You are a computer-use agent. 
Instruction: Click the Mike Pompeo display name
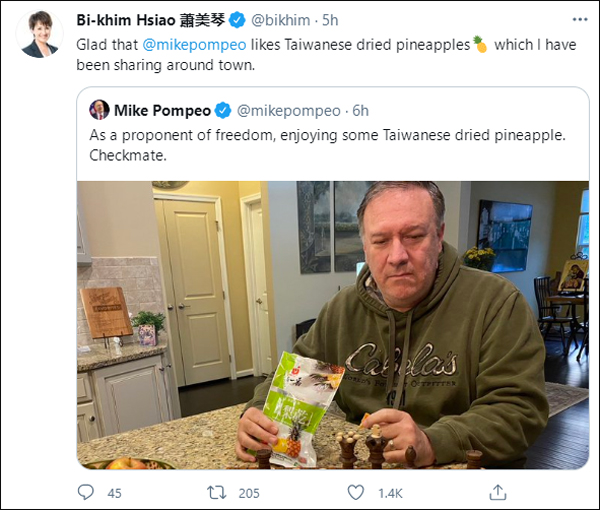pyautogui.click(x=162, y=111)
